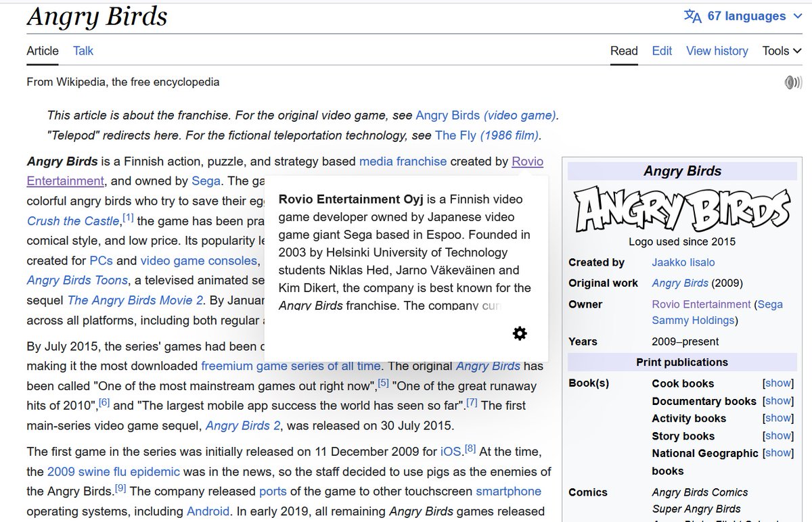Jump to citation [6]
The image size is (812, 522).
[x=104, y=403]
